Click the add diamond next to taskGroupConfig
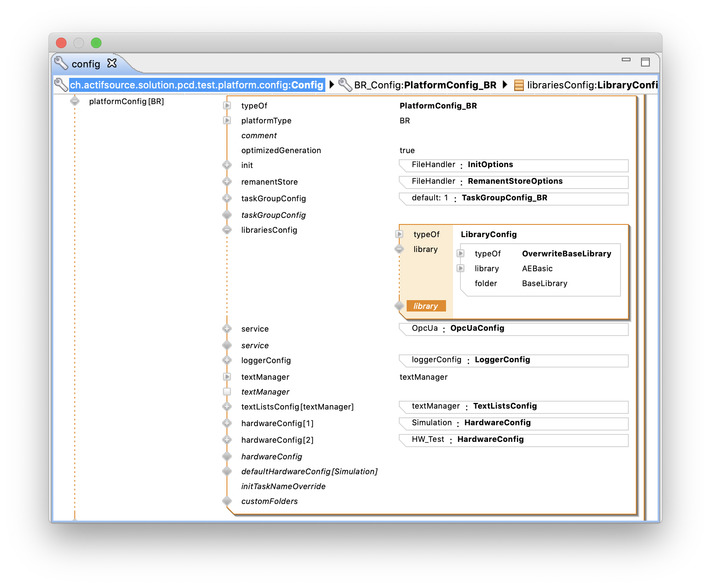Screen dimensions: 711x588 click(227, 198)
